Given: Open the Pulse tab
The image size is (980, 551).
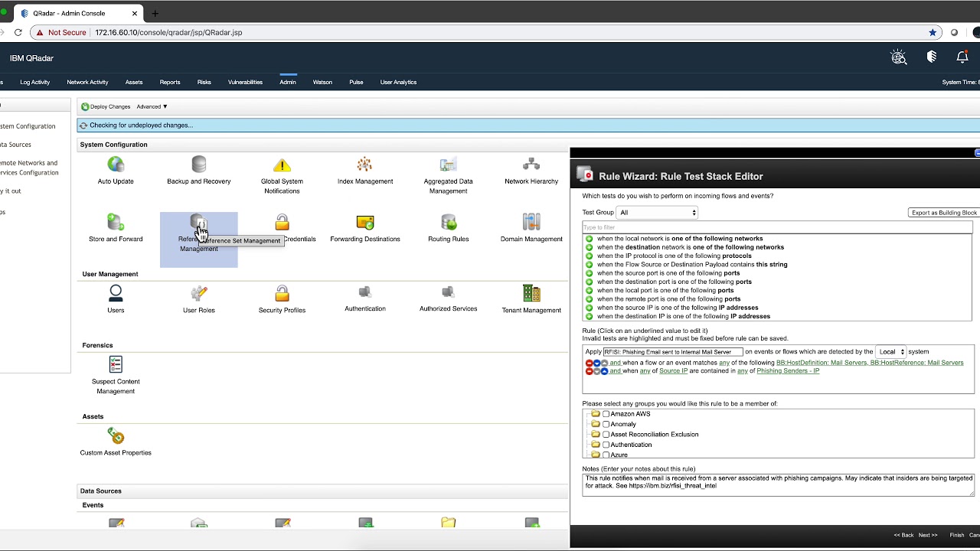Looking at the screenshot, I should 356,82.
